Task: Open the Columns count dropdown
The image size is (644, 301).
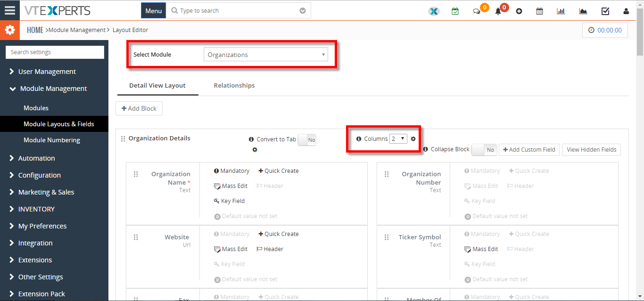Action: pos(398,138)
